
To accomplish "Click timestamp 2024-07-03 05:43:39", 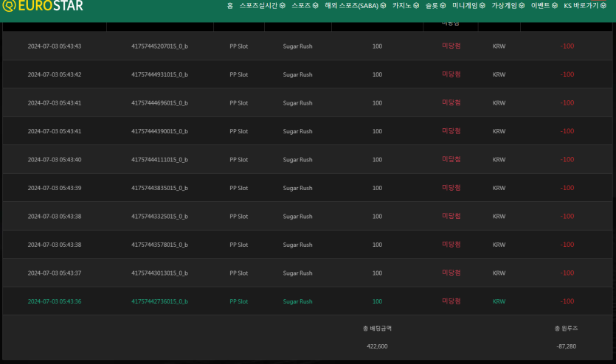I will (x=55, y=188).
